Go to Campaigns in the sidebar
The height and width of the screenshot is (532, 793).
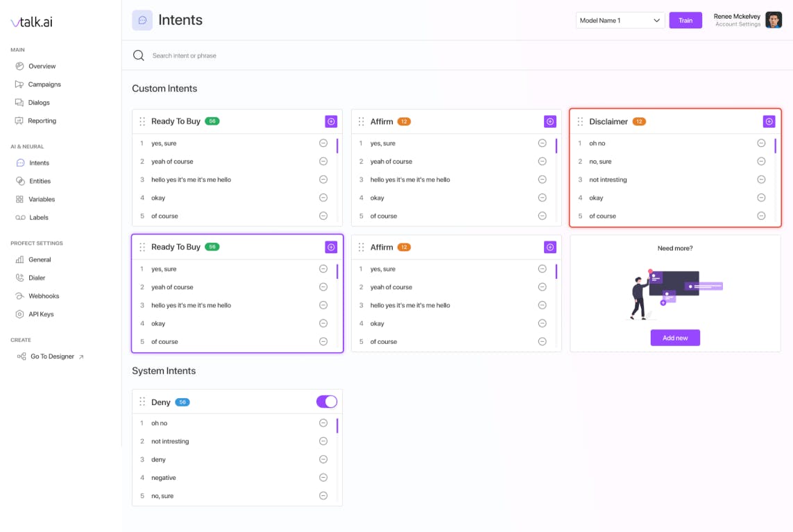[44, 85]
